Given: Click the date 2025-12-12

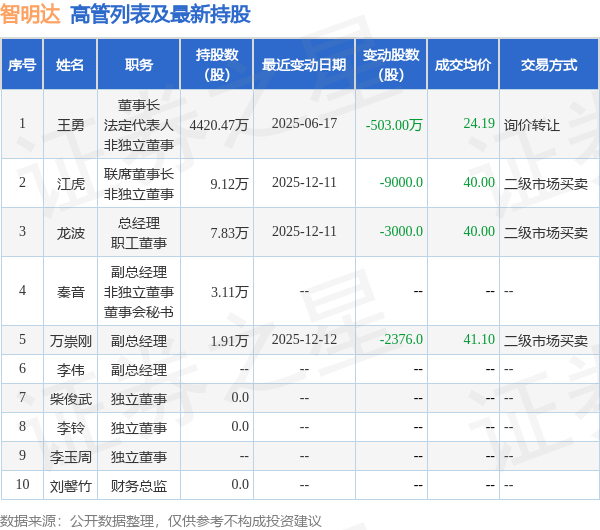Looking at the screenshot, I should click(x=304, y=339).
